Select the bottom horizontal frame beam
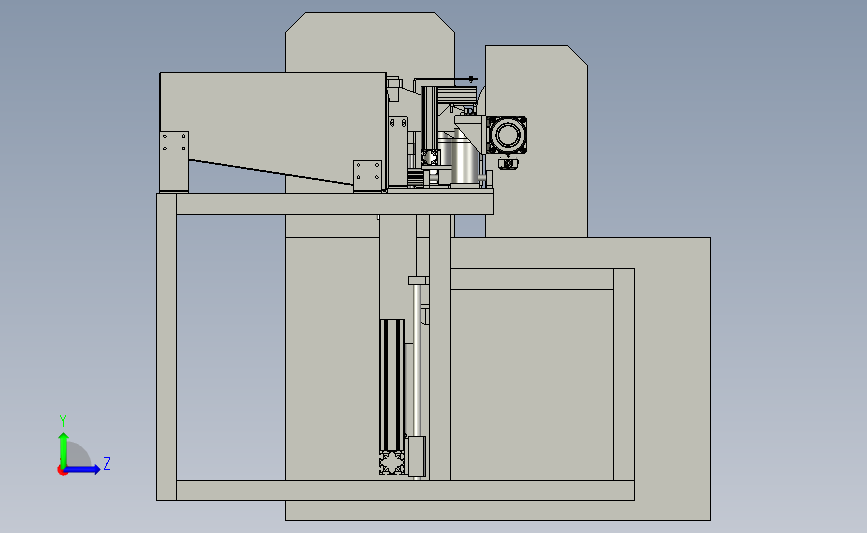The width and height of the screenshot is (867, 533). point(405,490)
